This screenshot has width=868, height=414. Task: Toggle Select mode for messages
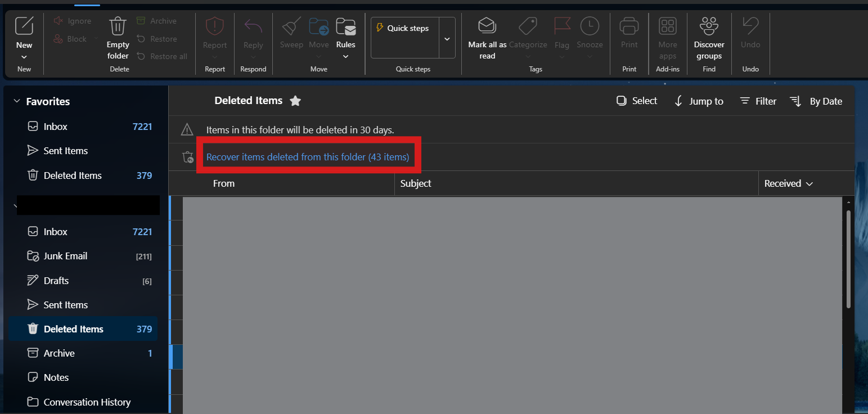click(x=637, y=101)
